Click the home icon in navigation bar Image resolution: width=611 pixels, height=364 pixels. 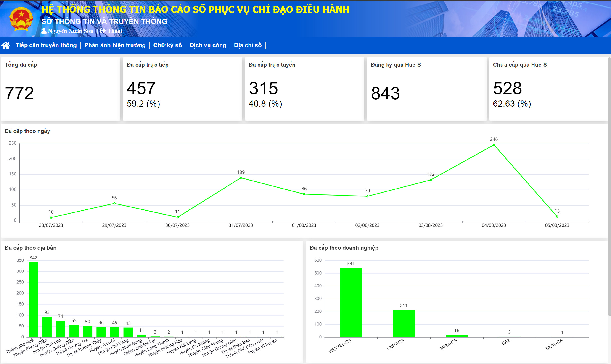point(6,45)
